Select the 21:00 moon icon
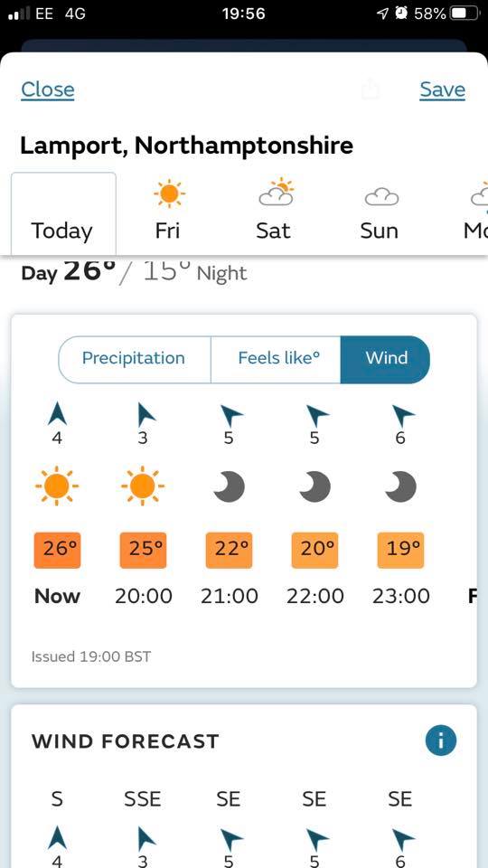This screenshot has width=488, height=868. [229, 486]
